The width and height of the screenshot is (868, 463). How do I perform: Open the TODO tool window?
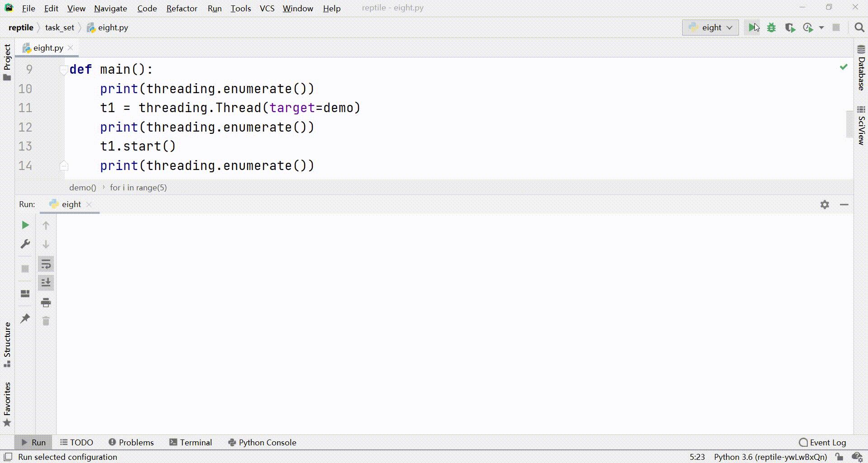76,442
